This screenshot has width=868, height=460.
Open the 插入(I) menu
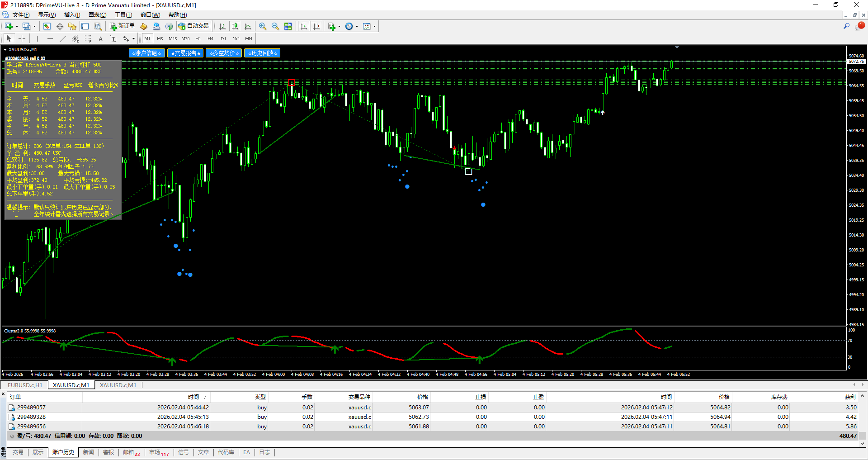point(72,15)
